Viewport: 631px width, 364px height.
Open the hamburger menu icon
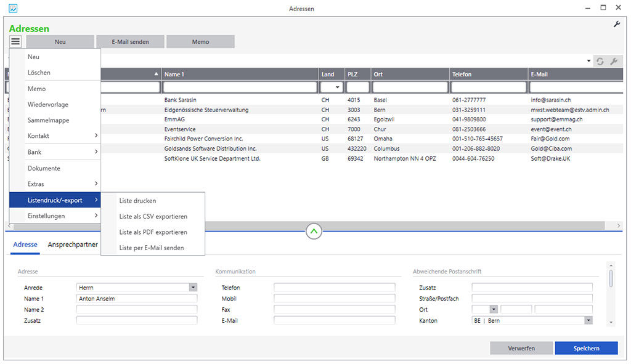[15, 41]
